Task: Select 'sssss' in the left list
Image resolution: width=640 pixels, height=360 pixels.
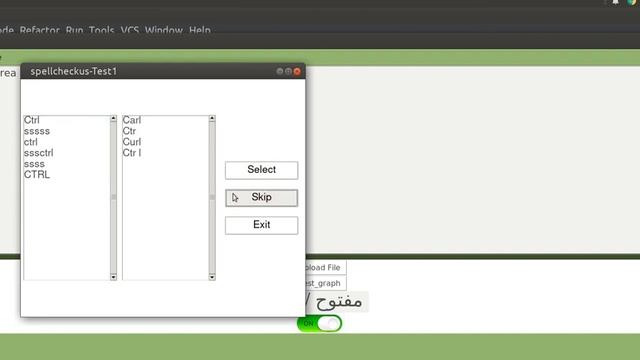Action: click(x=37, y=131)
